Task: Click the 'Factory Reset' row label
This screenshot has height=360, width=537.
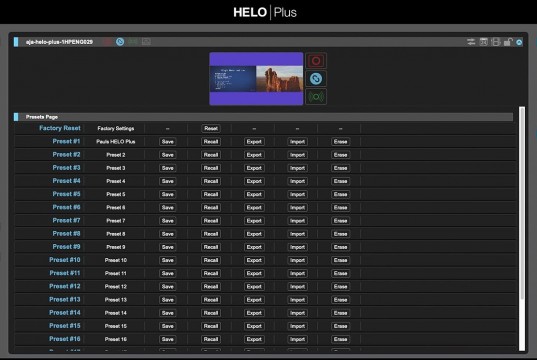Action: coord(60,128)
